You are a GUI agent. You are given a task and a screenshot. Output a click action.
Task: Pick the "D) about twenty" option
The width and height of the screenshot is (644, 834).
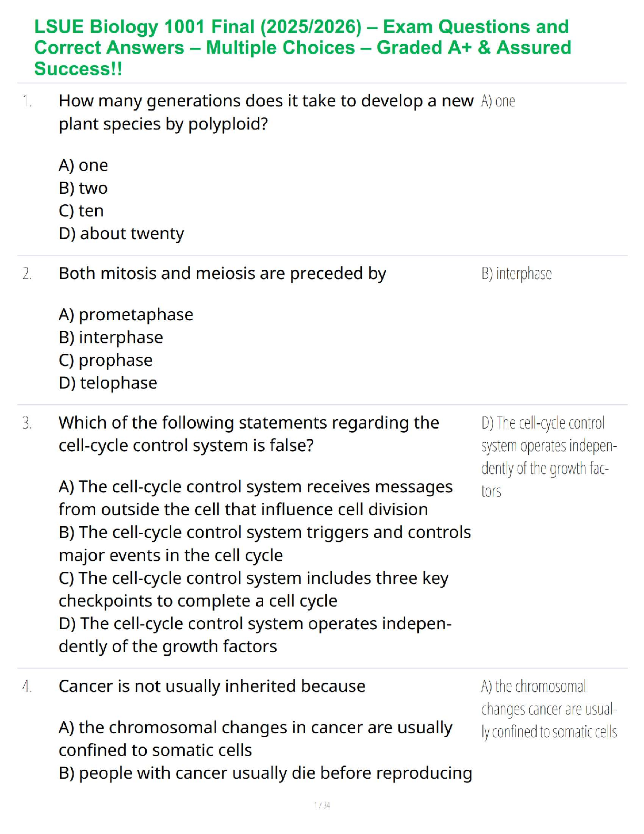click(x=122, y=233)
